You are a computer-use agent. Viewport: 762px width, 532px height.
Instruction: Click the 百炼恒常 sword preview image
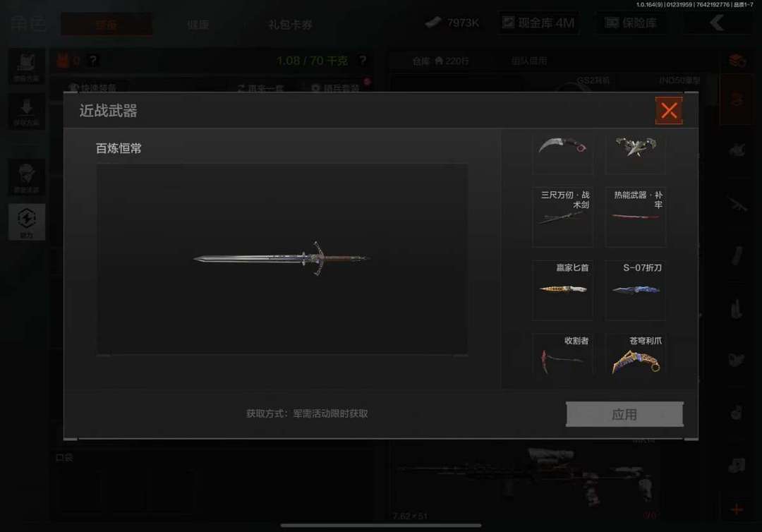282,260
